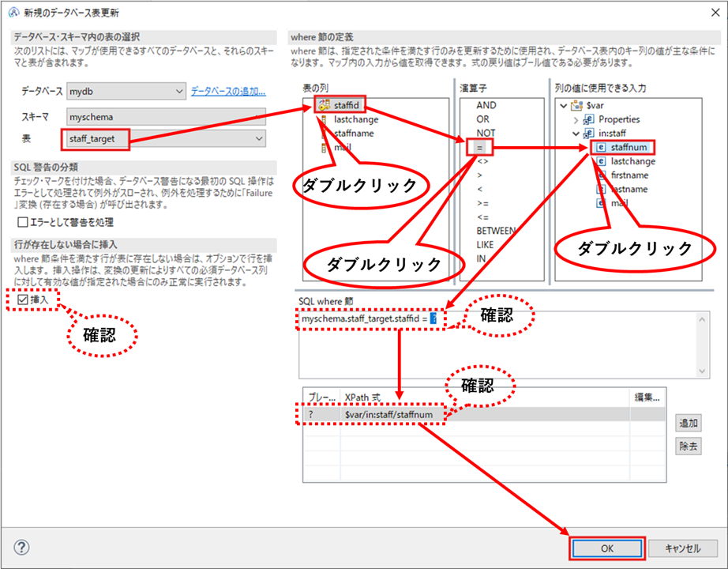This screenshot has height=569, width=728.
Task: Click the SQL where text area scroll-up arrow
Action: (702, 319)
